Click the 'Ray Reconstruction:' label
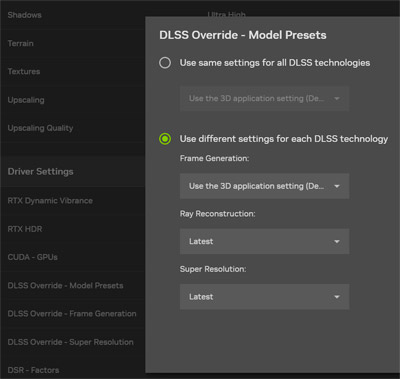400x379 pixels. [217, 214]
